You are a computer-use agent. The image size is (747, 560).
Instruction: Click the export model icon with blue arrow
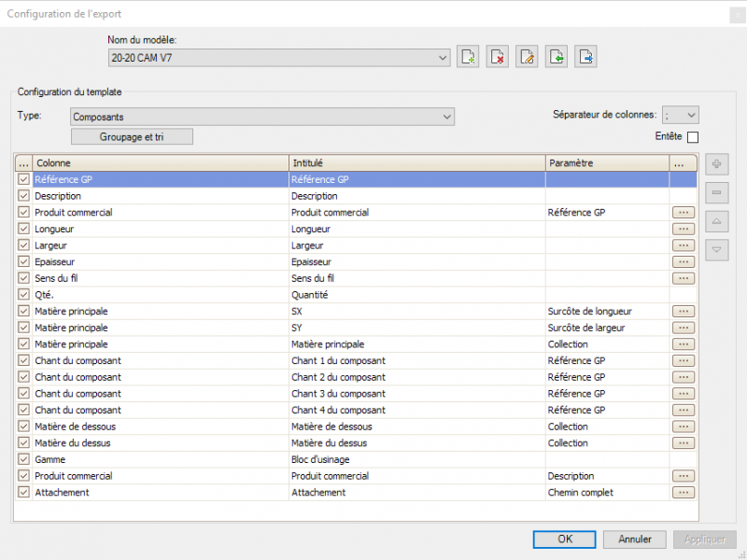click(x=585, y=57)
